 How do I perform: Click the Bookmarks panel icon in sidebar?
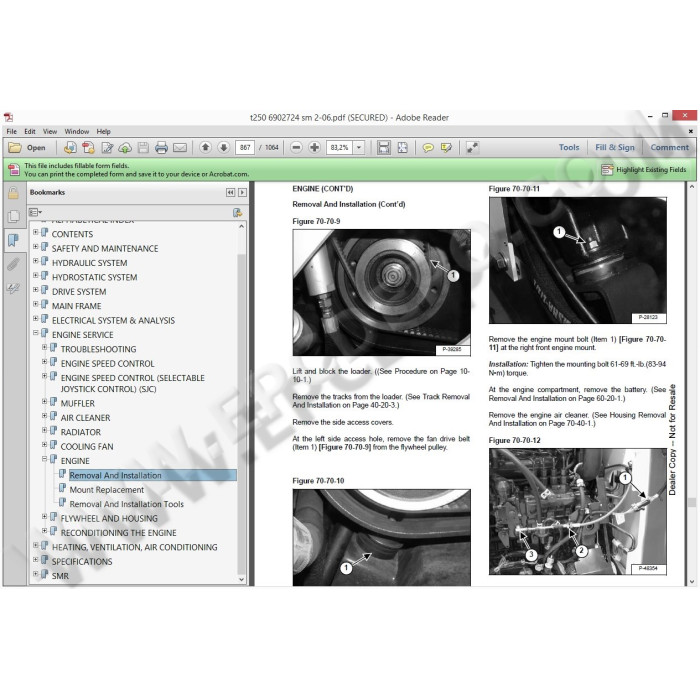[13, 240]
